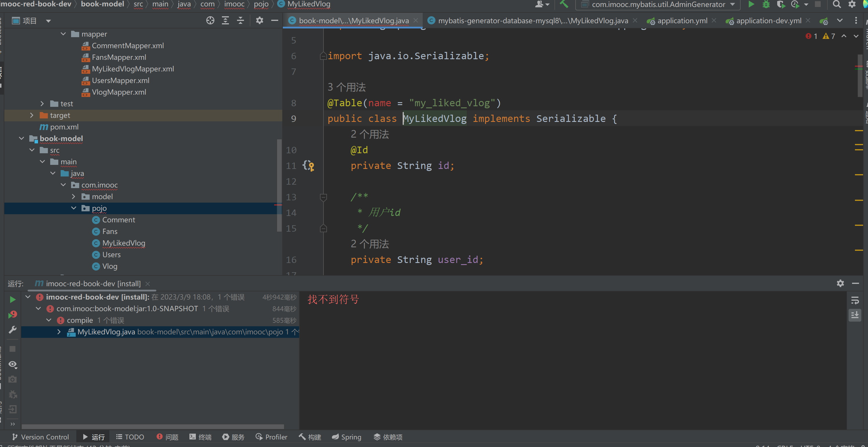Image resolution: width=868 pixels, height=447 pixels.
Task: Rerun failed tasks icon in run panel
Action: (12, 315)
